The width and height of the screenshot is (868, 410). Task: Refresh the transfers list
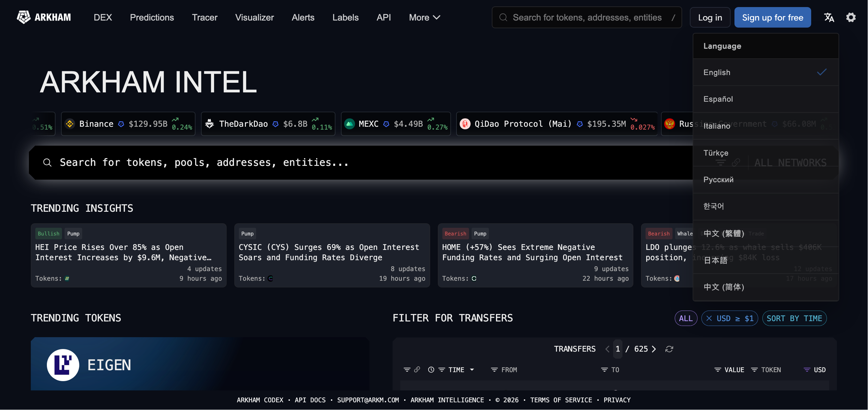coord(669,349)
